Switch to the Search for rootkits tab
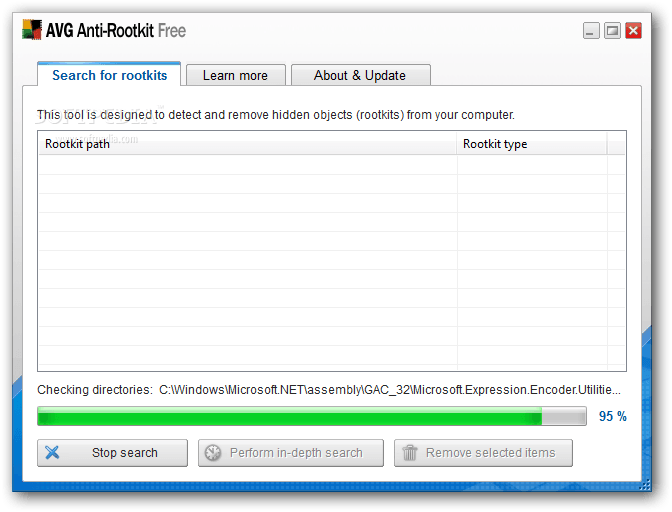 tap(109, 75)
